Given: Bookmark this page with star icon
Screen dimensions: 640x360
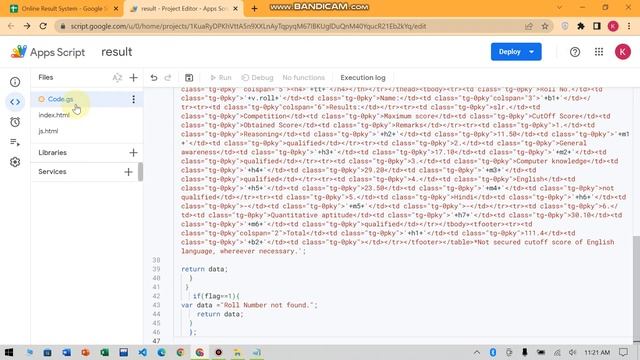Looking at the screenshot, I should [x=544, y=26].
